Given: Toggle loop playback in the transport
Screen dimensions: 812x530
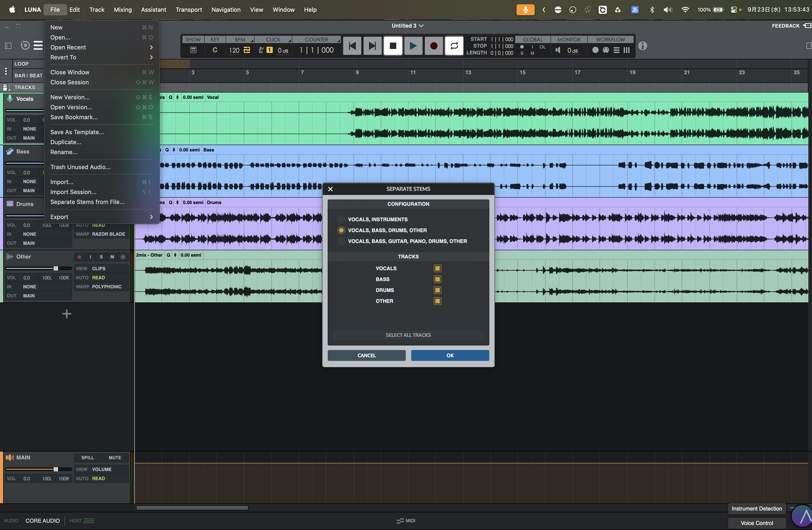Looking at the screenshot, I should 454,46.
